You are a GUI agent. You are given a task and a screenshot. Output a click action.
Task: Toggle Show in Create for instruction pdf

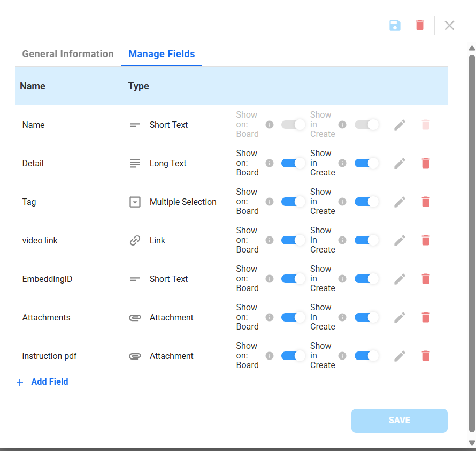tap(366, 356)
